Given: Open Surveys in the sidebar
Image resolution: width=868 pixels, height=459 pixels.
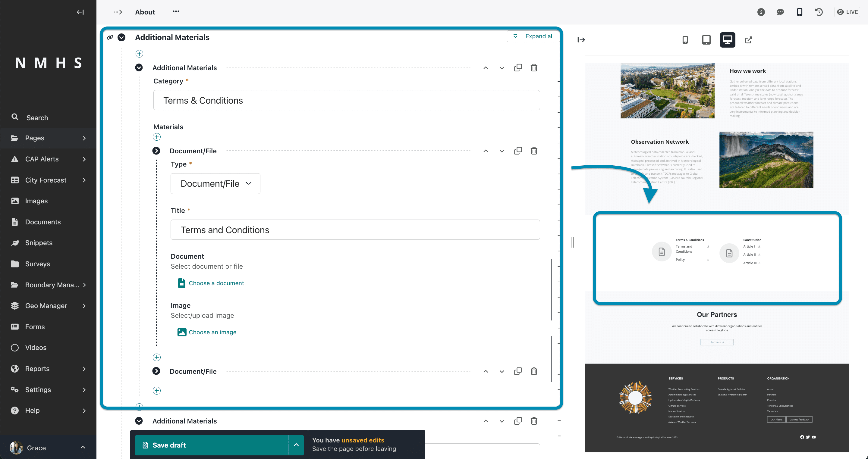Looking at the screenshot, I should tap(48, 264).
